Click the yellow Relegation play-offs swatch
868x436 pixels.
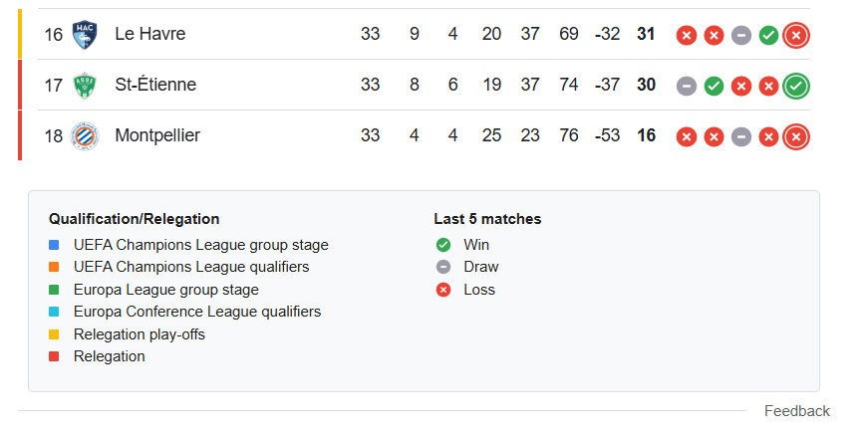pos(54,334)
